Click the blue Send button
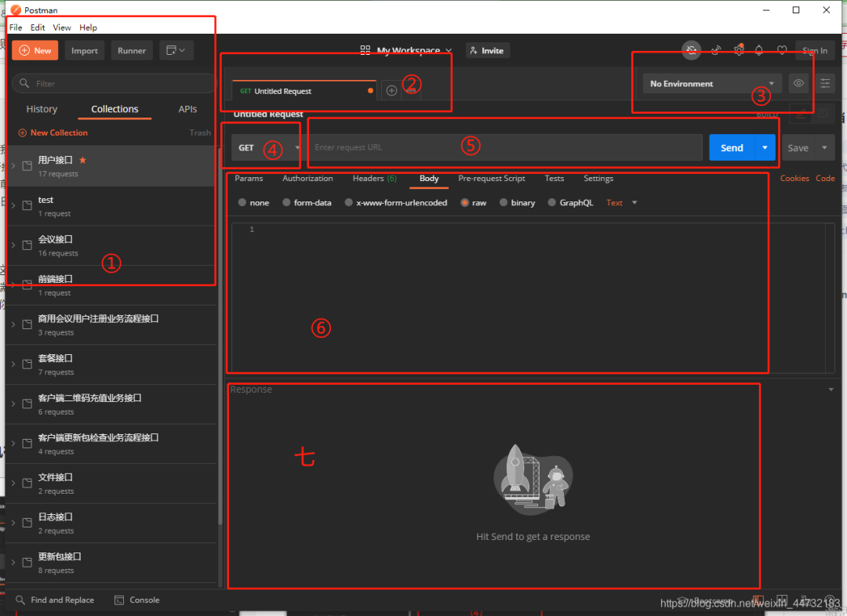Image resolution: width=847 pixels, height=616 pixels. [x=732, y=147]
